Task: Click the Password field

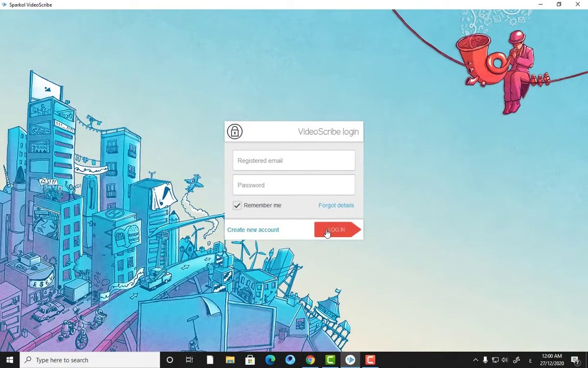Action: coord(293,185)
